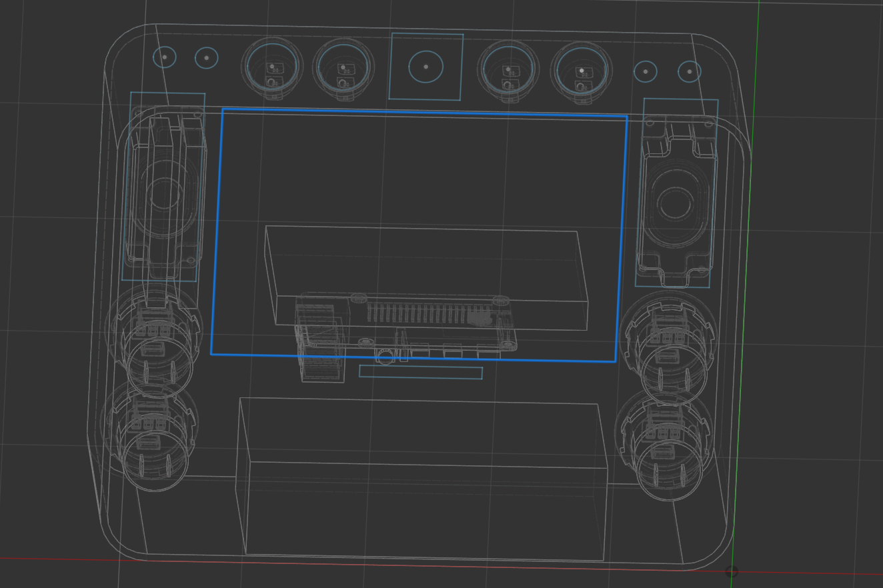
Task: Click the circle inside the top-center square
Action: pos(425,67)
